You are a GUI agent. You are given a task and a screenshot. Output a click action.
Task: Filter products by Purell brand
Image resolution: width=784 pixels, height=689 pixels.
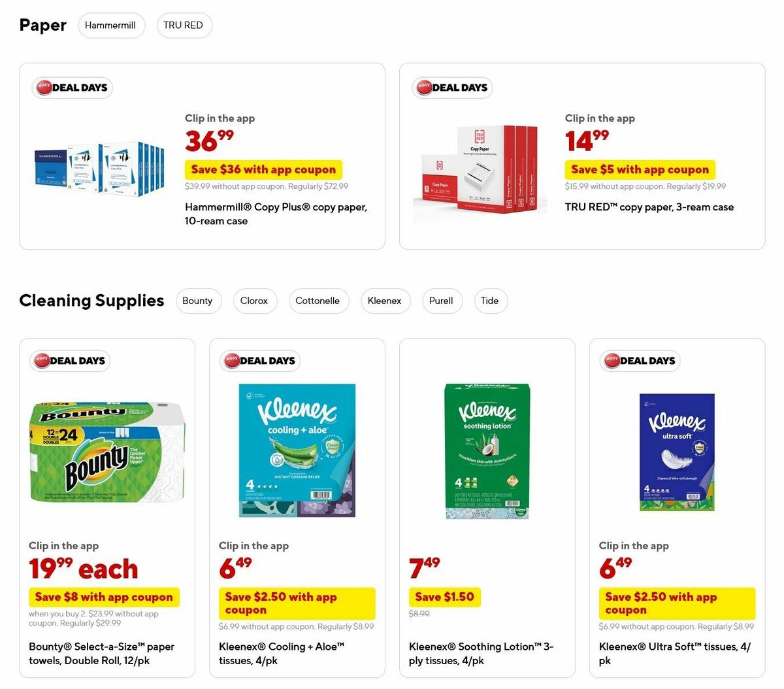[x=442, y=301]
